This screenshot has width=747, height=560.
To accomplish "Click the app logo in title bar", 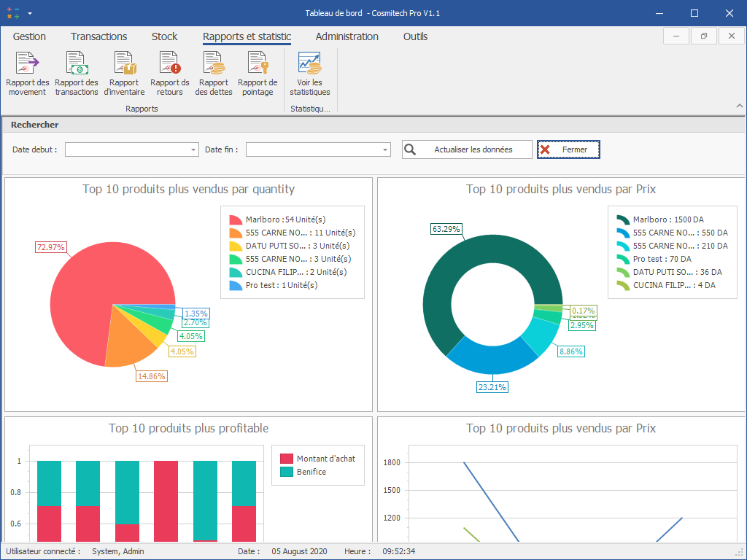I will pyautogui.click(x=13, y=13).
